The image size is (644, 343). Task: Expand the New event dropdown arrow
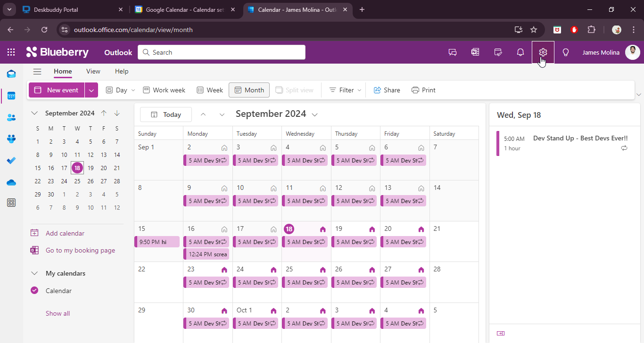pos(91,90)
